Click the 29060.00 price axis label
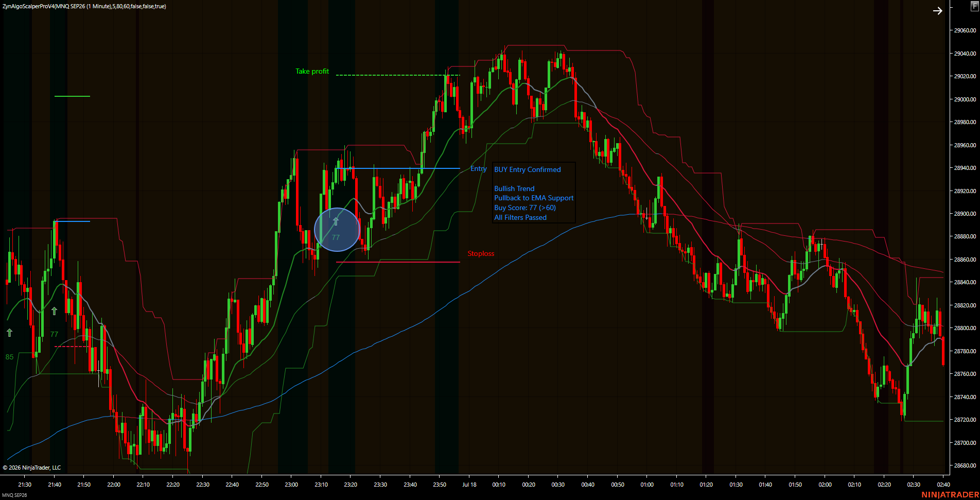 click(965, 30)
